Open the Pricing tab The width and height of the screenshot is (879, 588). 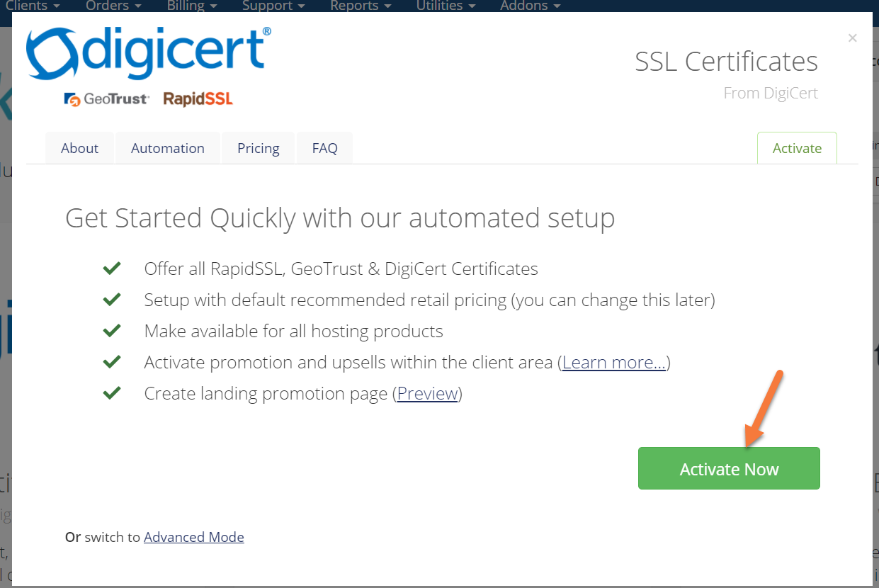pyautogui.click(x=259, y=148)
